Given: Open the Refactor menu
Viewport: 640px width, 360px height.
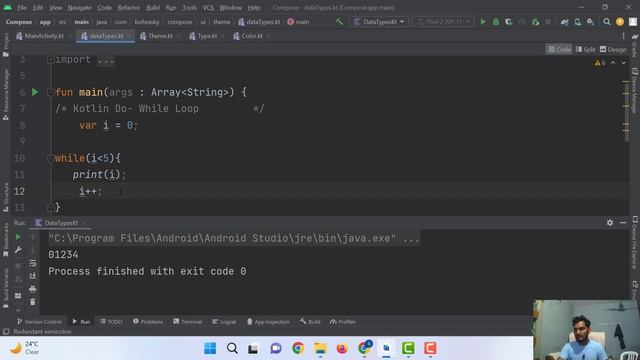Looking at the screenshot, I should (129, 8).
